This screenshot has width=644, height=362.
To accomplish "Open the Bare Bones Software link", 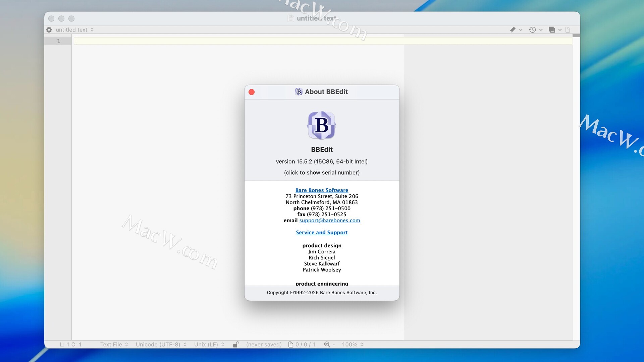I will 322,190.
